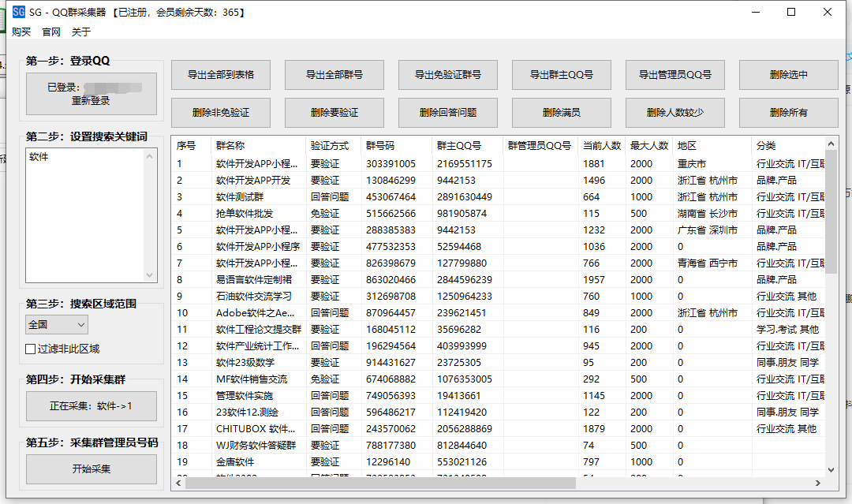The image size is (852, 504).
Task: Click 导出免验证群号 button
Action: click(448, 75)
